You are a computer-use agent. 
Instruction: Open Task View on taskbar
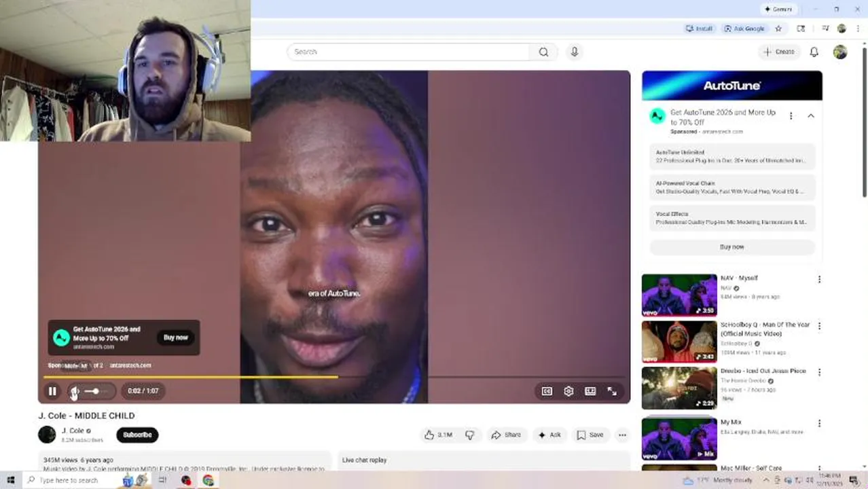pos(162,480)
